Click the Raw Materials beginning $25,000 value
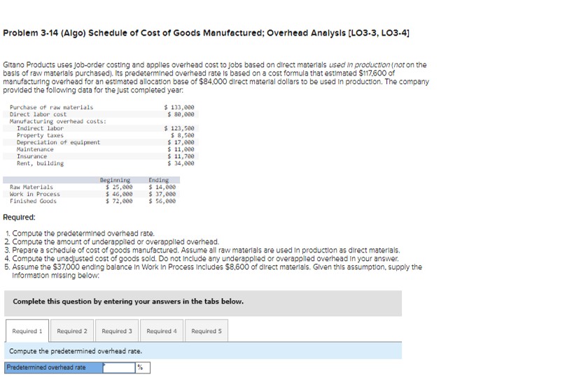Viewport: 588px width, 377px height. (119, 187)
